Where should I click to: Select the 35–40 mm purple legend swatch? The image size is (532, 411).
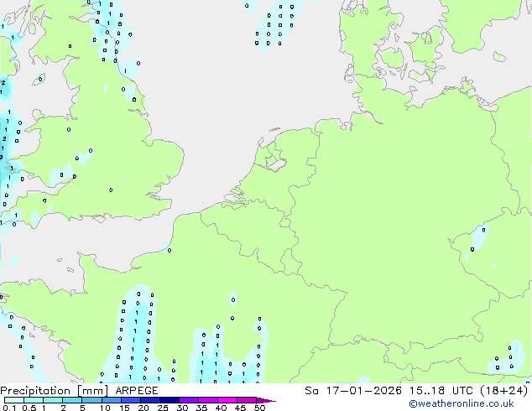[x=207, y=400]
